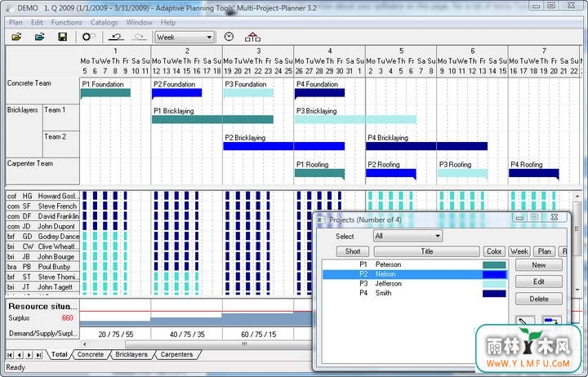The width and height of the screenshot is (588, 377).
Task: Save the plan with the floppy disk icon
Action: 62,37
